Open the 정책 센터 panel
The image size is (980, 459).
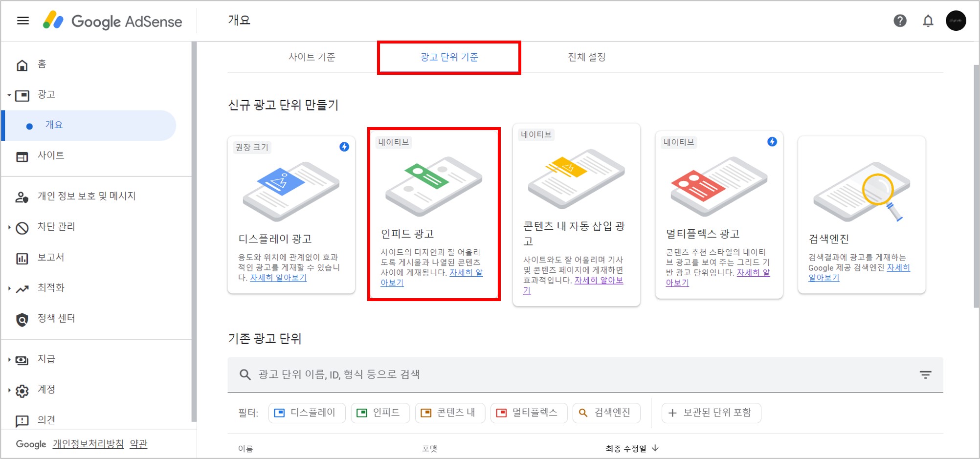(x=57, y=318)
